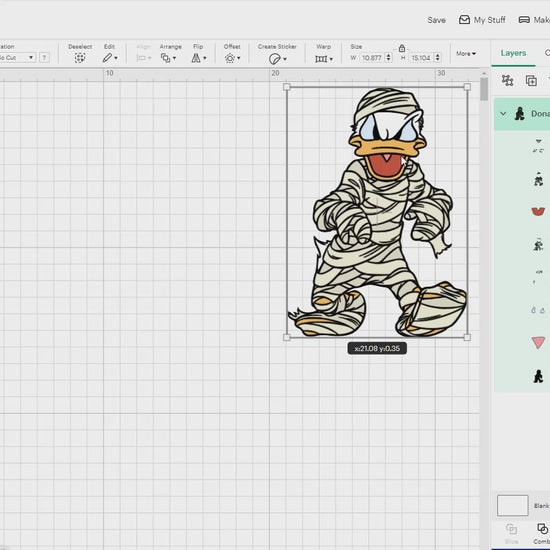Click the Offset tool icon
Image resolution: width=550 pixels, height=550 pixels.
click(230, 58)
